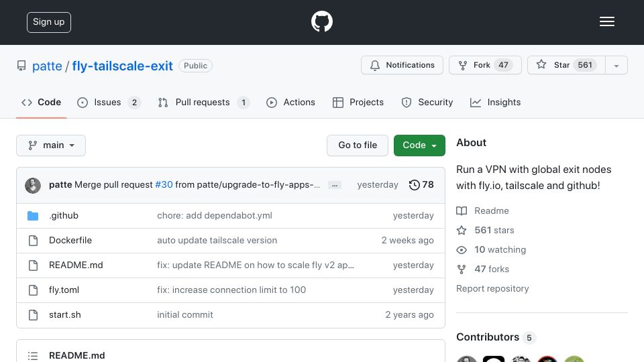
Task: Open the Security tab
Action: (427, 102)
